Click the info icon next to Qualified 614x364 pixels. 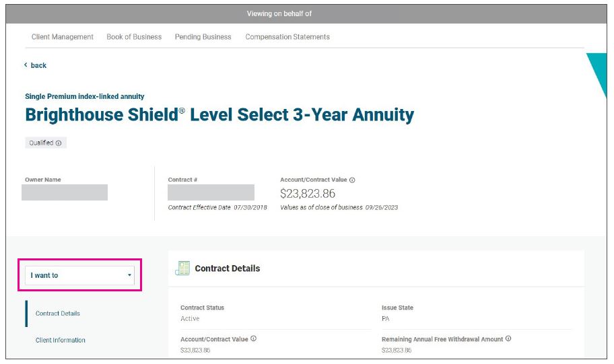coord(59,143)
